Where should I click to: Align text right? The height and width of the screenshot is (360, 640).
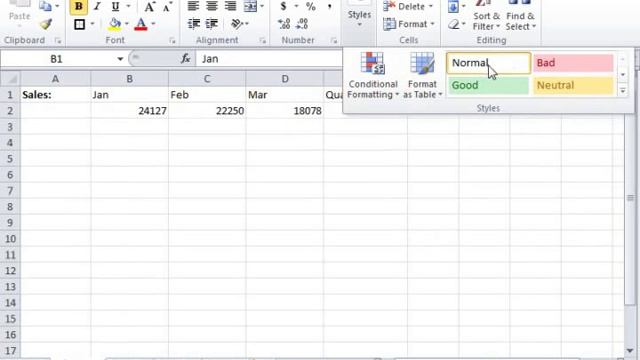tap(230, 6)
